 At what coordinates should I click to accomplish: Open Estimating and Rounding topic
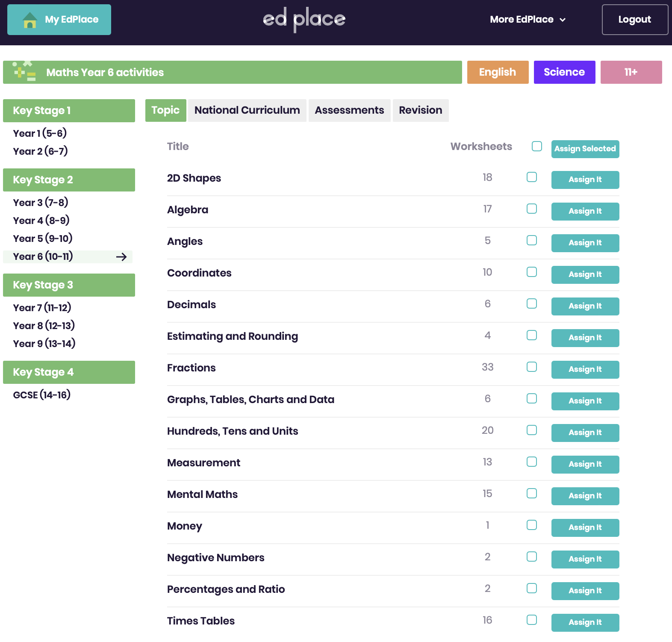(x=233, y=336)
